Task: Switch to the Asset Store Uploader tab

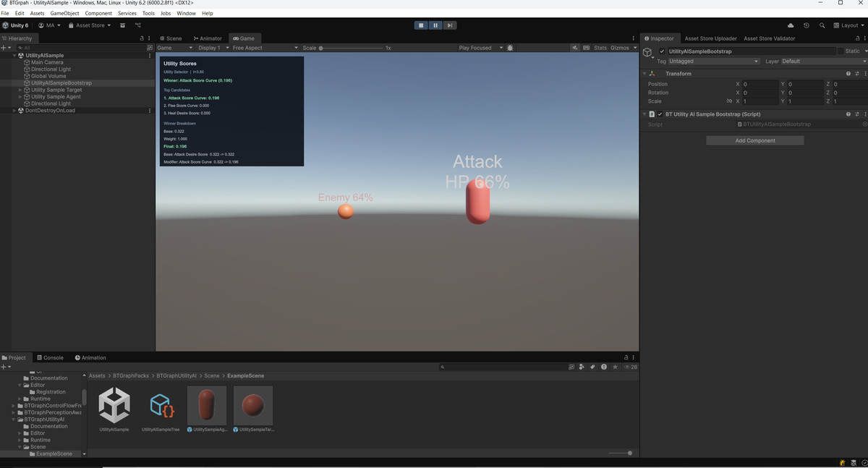Action: click(x=710, y=38)
